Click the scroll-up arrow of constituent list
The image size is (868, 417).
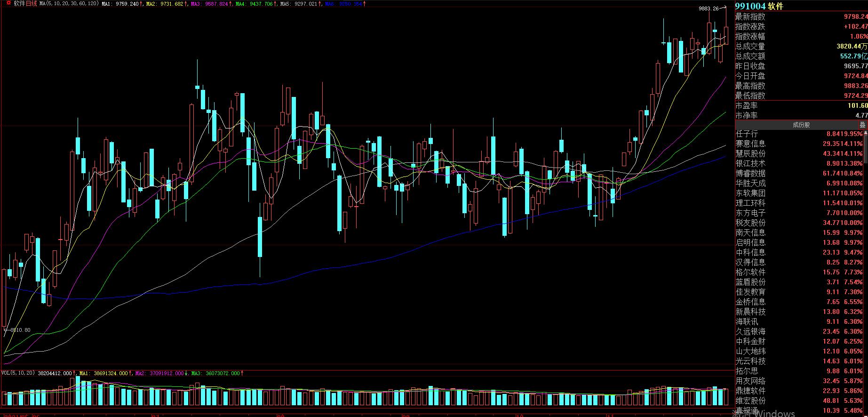click(x=866, y=133)
